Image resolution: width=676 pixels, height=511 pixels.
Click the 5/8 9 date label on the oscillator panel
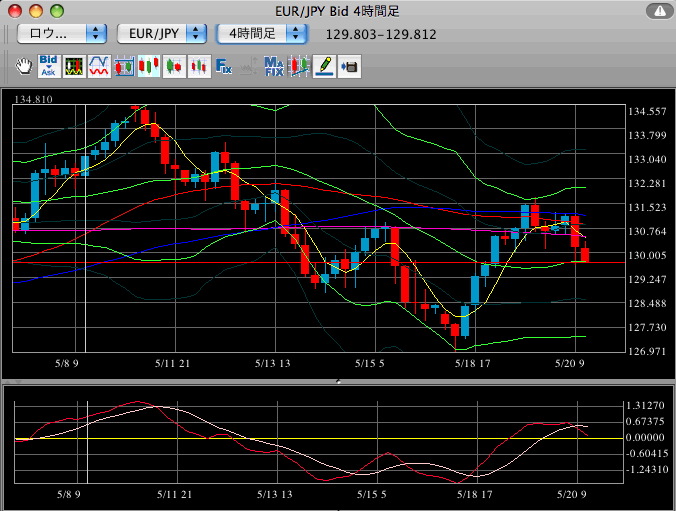point(69,494)
